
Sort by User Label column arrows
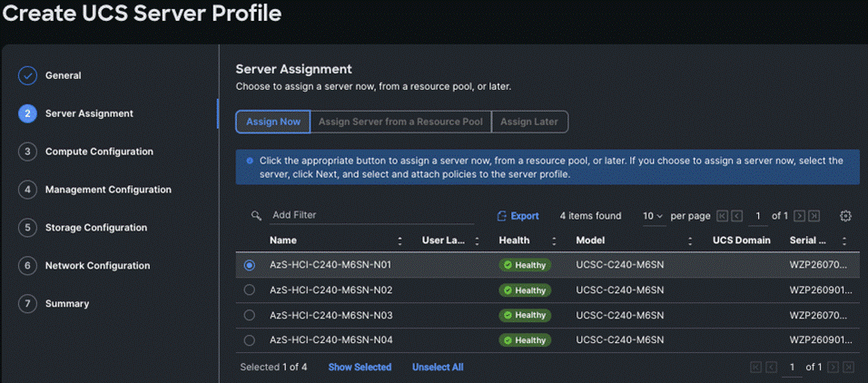coord(477,241)
